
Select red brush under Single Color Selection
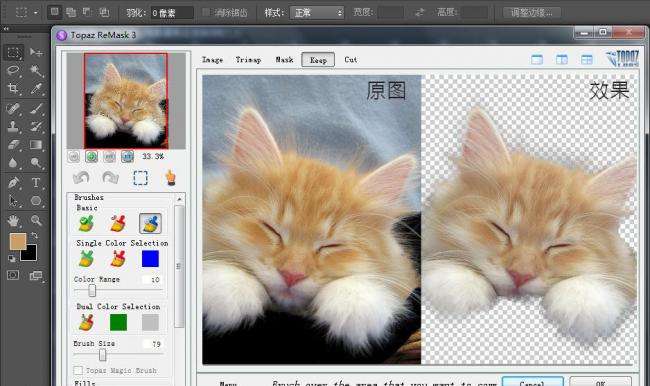click(118, 259)
